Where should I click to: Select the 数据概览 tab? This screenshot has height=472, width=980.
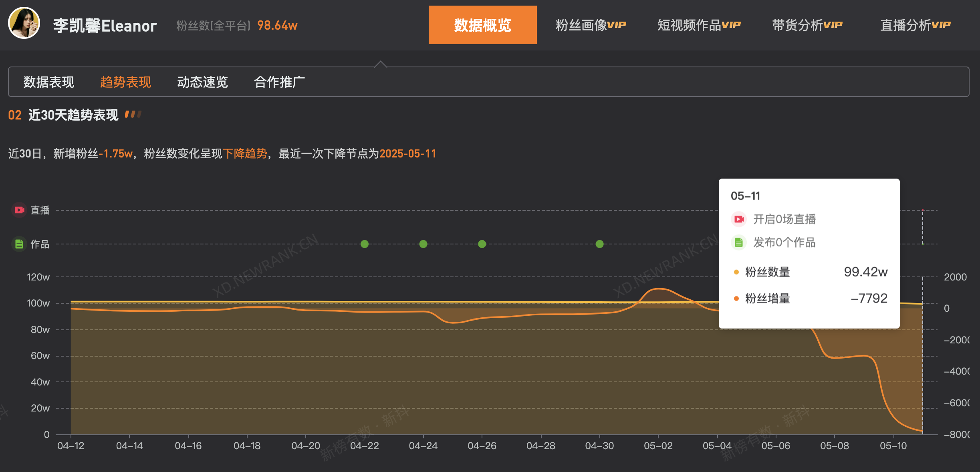pyautogui.click(x=482, y=25)
